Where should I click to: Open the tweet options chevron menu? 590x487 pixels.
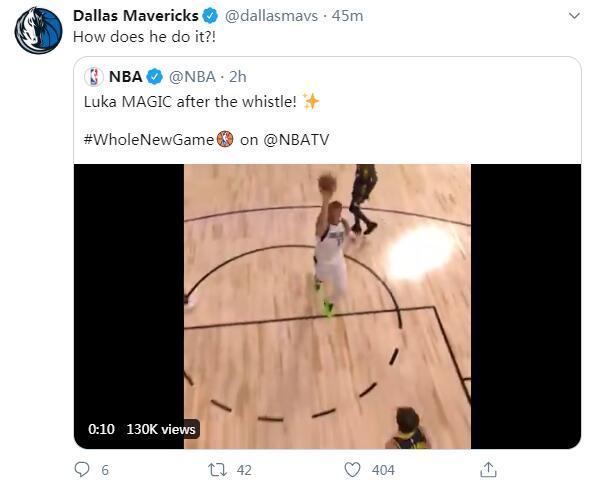coord(574,16)
